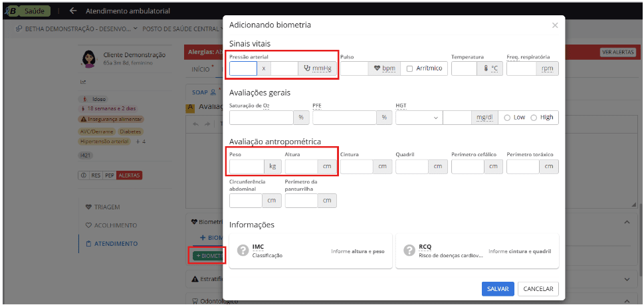Click the undo arrow in the editor toolbar

point(195,124)
